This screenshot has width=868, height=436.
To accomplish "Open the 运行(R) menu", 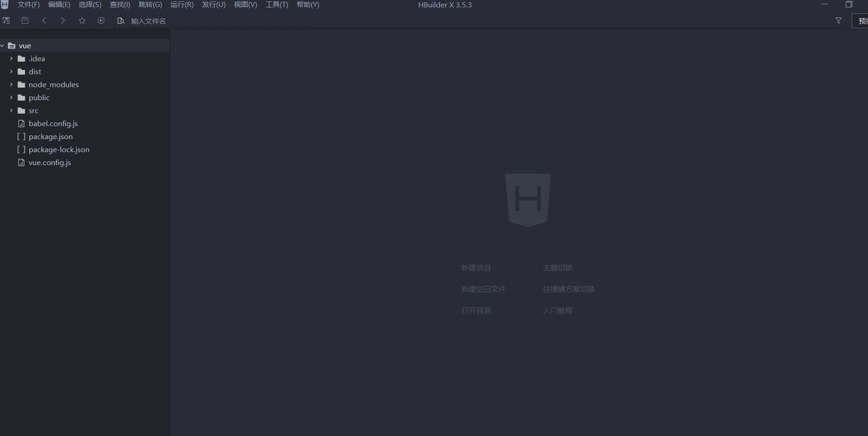I will tap(182, 5).
